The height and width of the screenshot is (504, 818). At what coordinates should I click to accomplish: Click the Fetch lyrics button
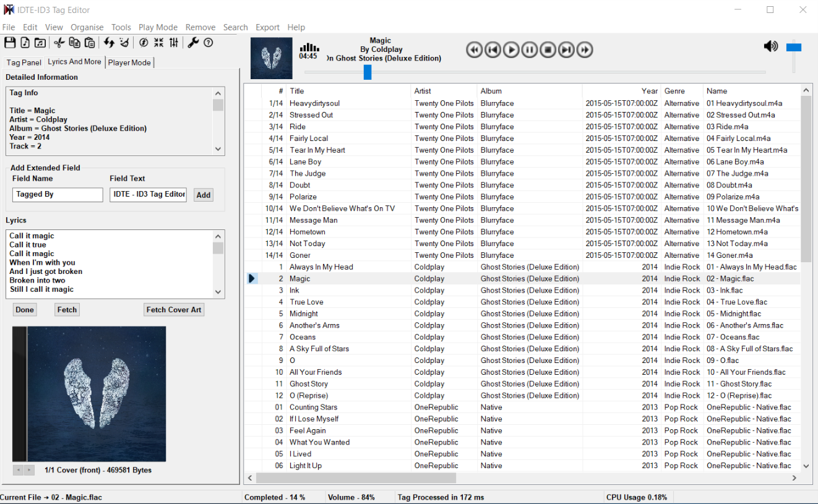click(67, 310)
